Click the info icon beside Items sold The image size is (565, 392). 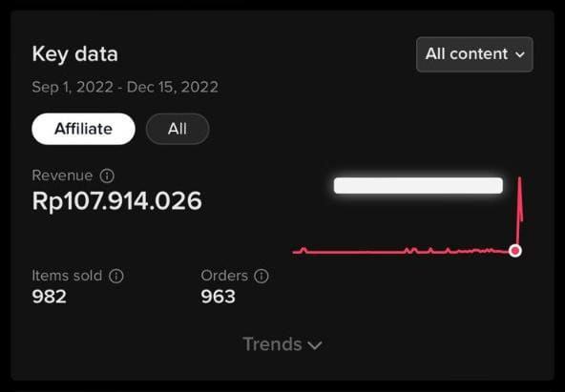pyautogui.click(x=116, y=276)
